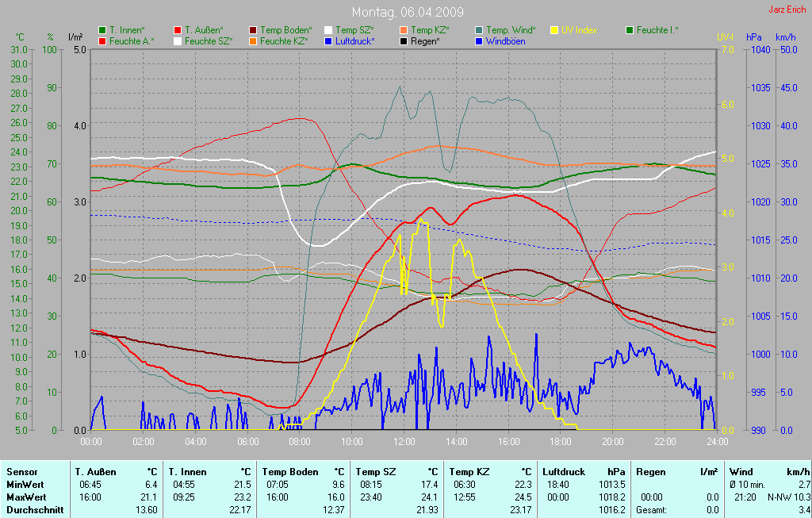The image size is (812, 518).
Task: Click the black Regen legend swatch
Action: [x=404, y=40]
